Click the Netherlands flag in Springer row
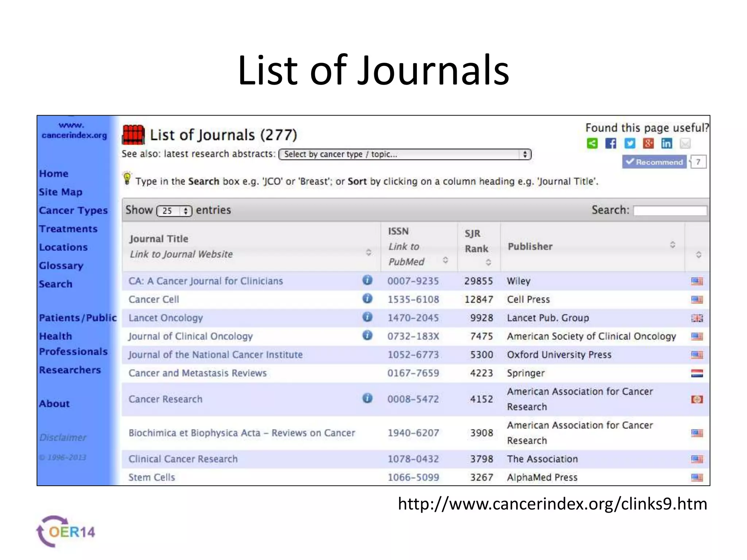This screenshot has height=560, width=747. (697, 373)
